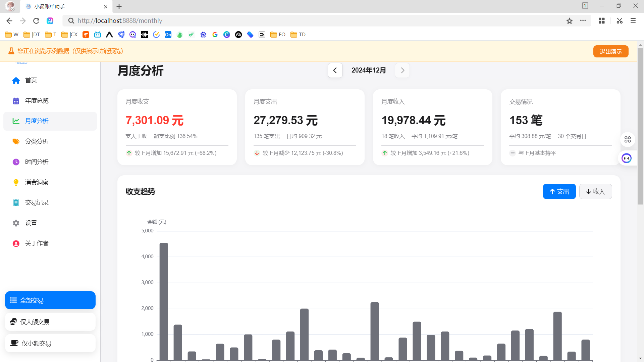Advance to next month with right chevron
644x362 pixels.
pos(402,70)
